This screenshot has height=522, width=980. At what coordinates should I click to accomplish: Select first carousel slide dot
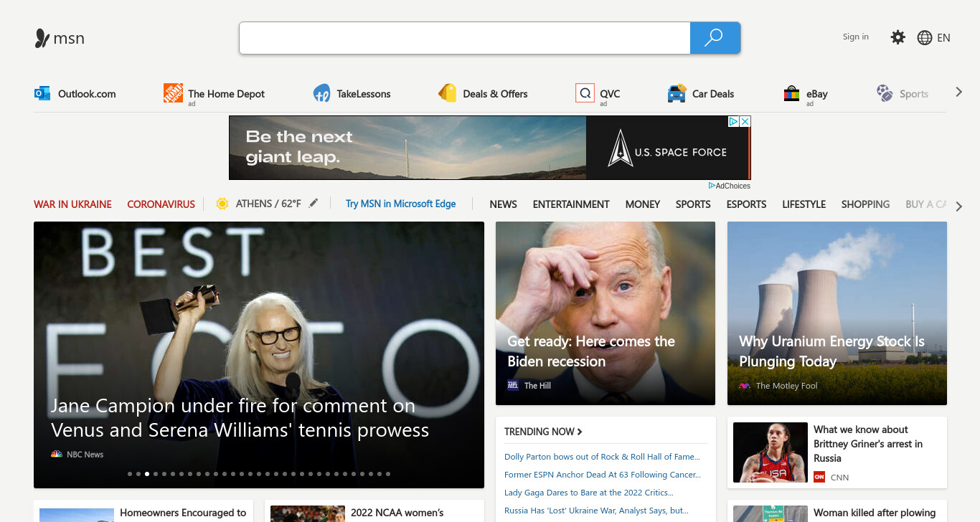click(x=130, y=474)
